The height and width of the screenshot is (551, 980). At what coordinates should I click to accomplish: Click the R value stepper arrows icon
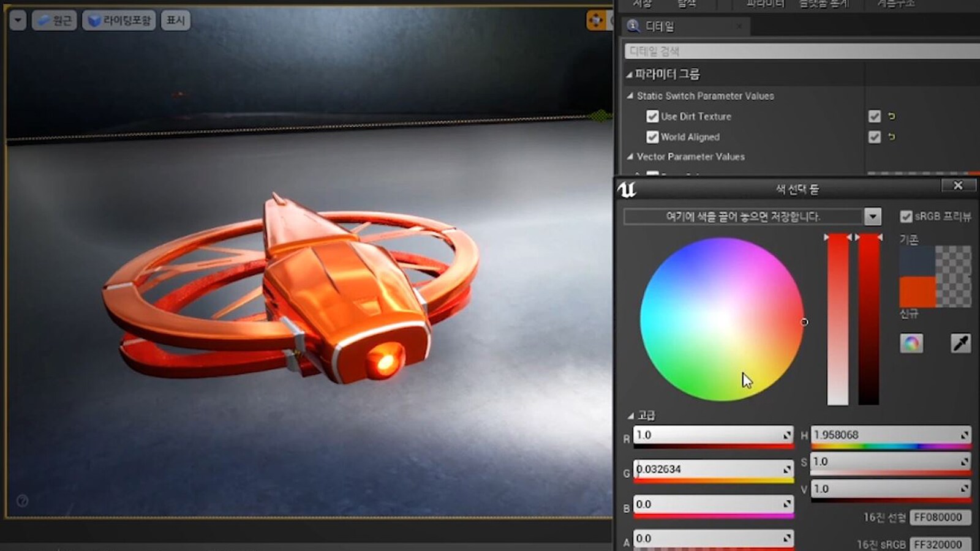point(786,435)
